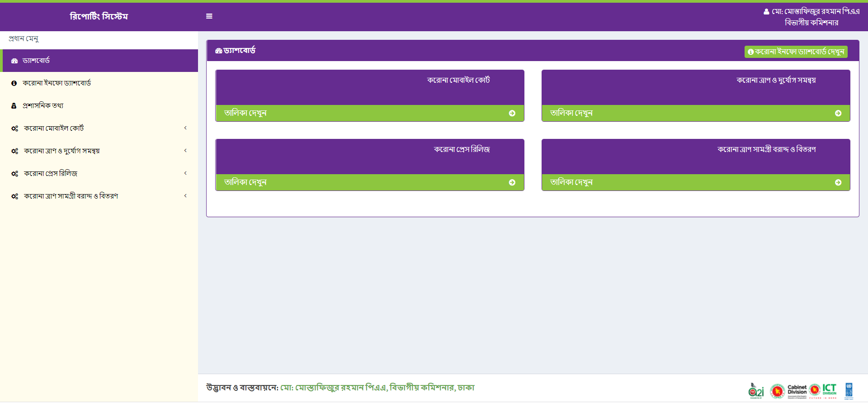Expand করোনা মোবাইল কোর্ট sidebar chevron
The image size is (868, 404).
(x=185, y=128)
